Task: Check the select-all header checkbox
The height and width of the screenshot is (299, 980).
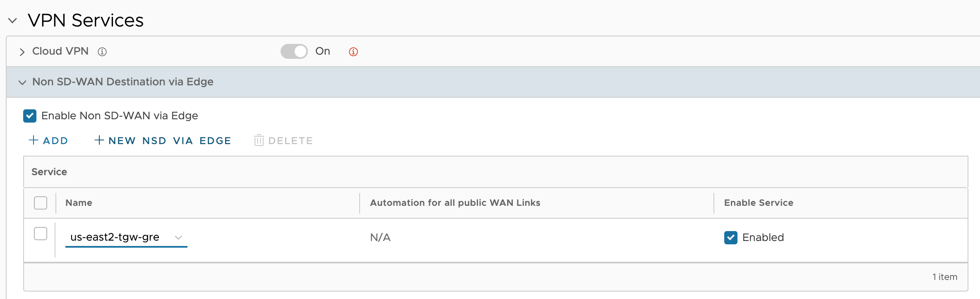Action: click(41, 203)
